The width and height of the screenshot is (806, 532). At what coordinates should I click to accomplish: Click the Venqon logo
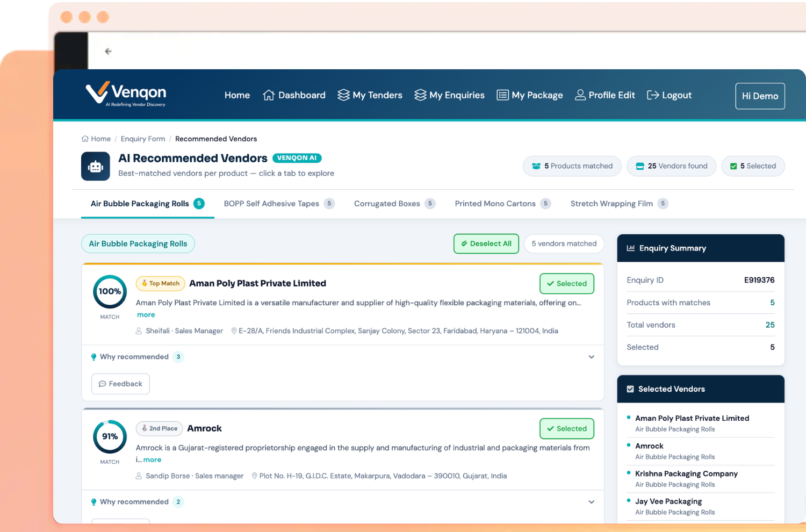(x=126, y=94)
